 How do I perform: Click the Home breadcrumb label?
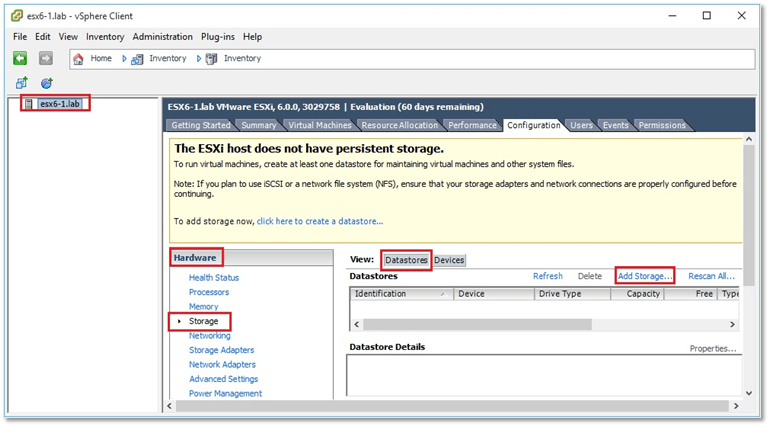click(x=101, y=58)
